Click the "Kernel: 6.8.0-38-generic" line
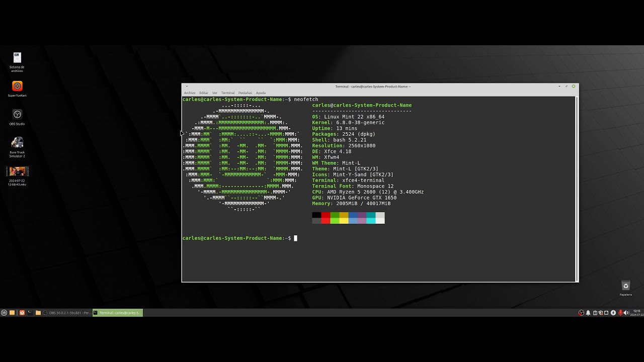 (348, 123)
